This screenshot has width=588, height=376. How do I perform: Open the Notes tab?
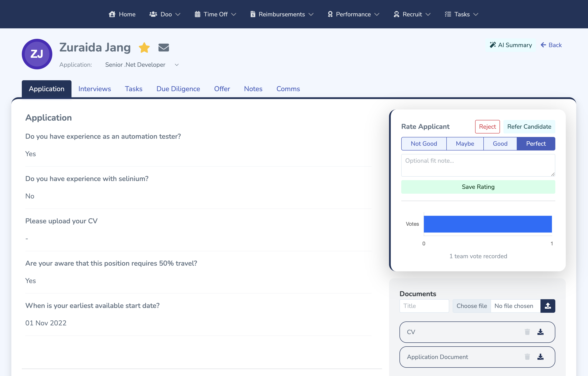(253, 89)
